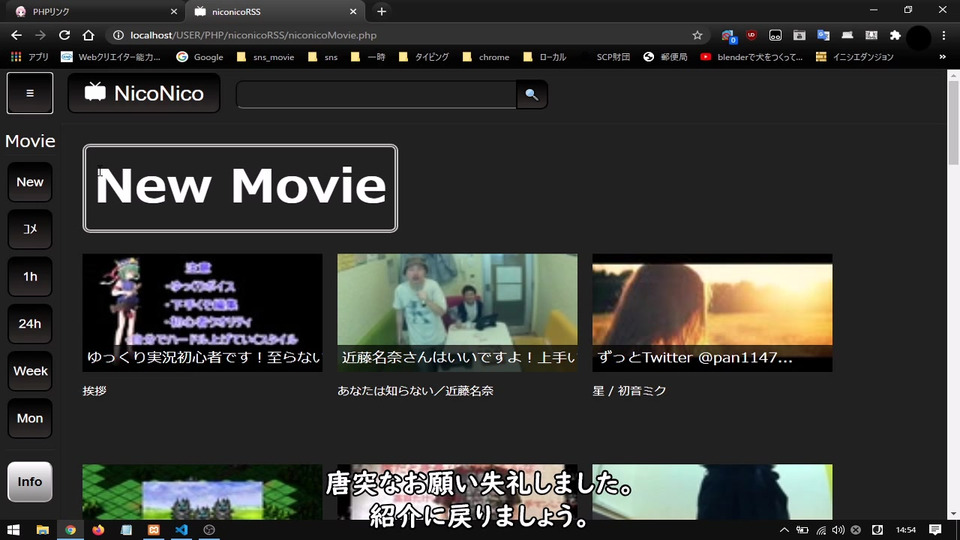The width and height of the screenshot is (960, 540).
Task: Open the Chrome profile avatar
Action: pyautogui.click(x=919, y=37)
